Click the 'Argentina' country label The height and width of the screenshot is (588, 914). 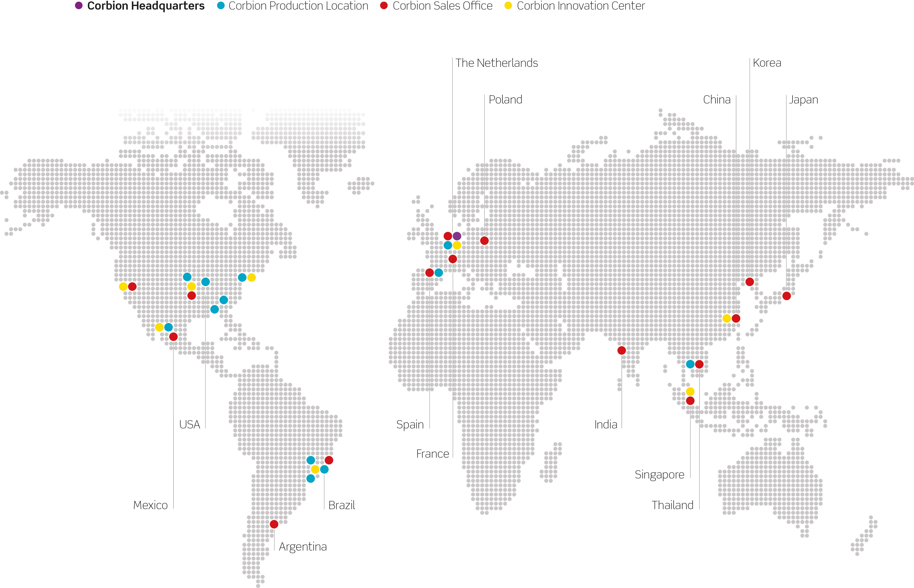point(303,547)
